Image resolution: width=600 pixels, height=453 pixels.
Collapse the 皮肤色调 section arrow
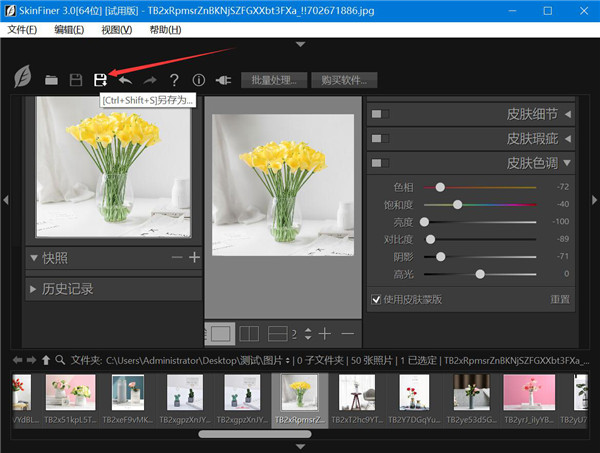tap(567, 162)
